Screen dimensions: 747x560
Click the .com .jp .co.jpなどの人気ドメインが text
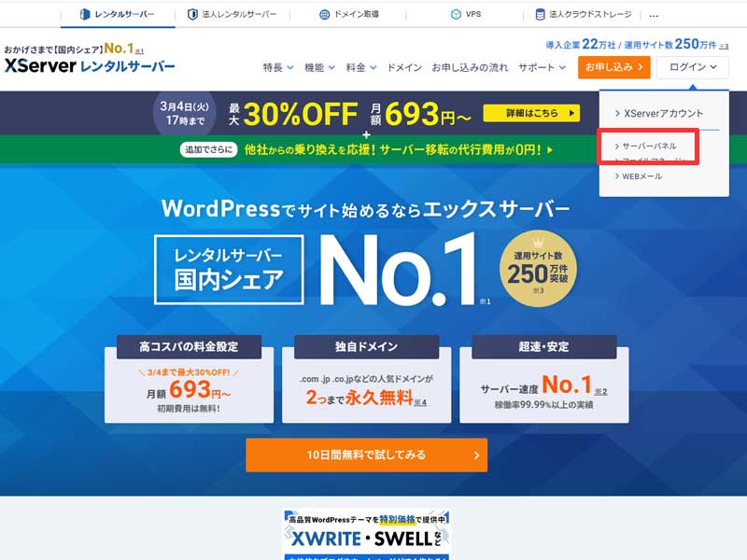click(366, 379)
